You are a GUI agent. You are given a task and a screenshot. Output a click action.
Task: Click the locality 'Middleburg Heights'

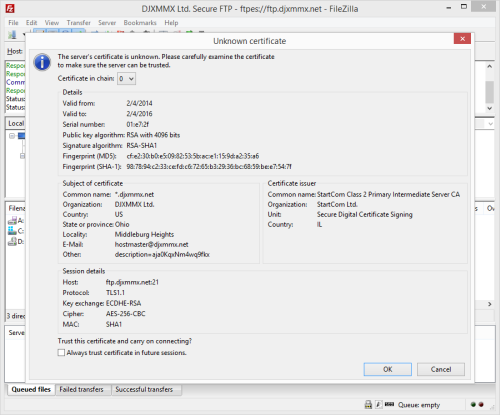[x=144, y=234]
